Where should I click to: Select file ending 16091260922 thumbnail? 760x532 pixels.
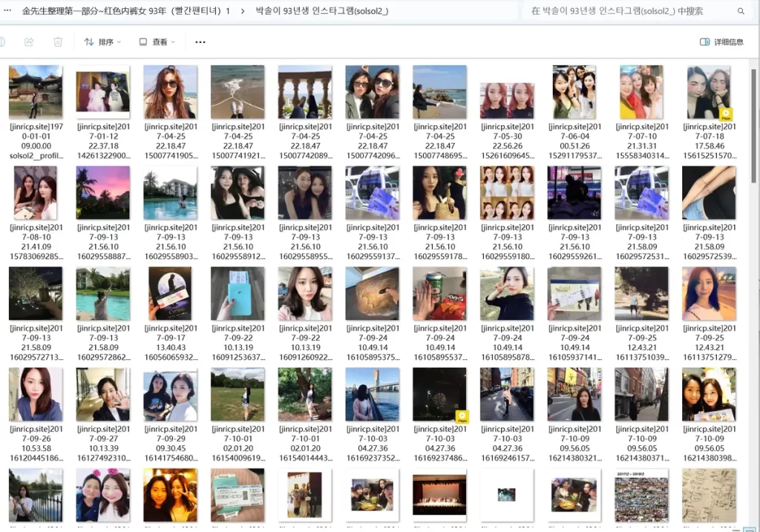[x=305, y=294]
